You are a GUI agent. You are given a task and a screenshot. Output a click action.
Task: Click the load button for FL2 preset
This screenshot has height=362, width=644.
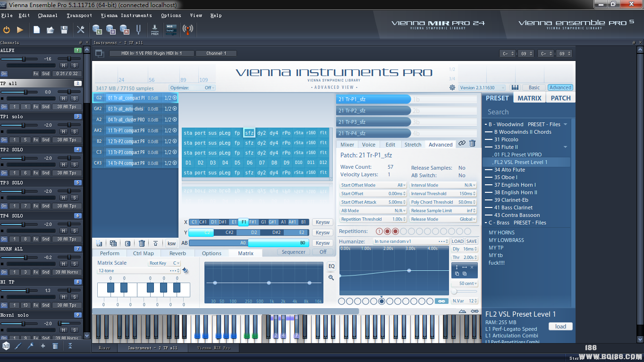560,327
